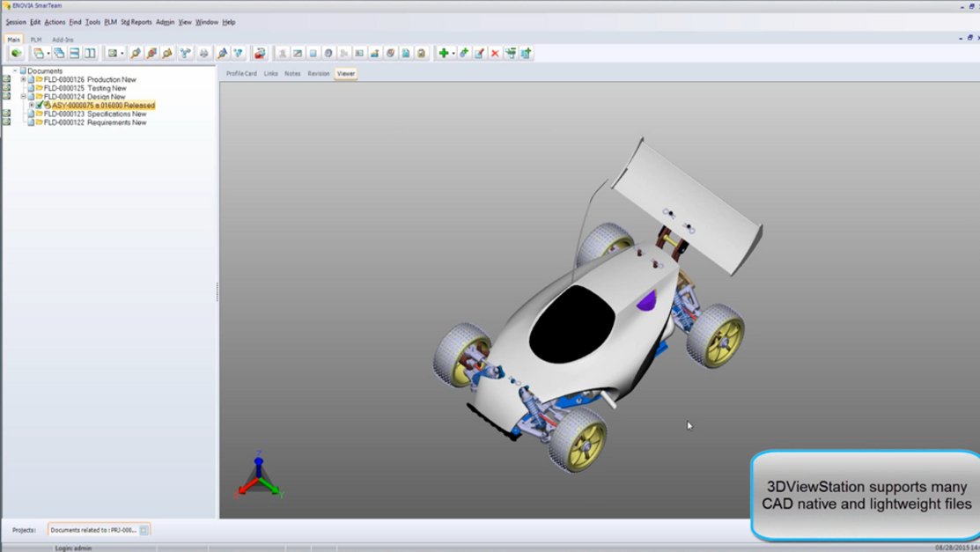980x552 pixels.
Task: Select FLD-0000124 Design New folder
Action: point(85,97)
